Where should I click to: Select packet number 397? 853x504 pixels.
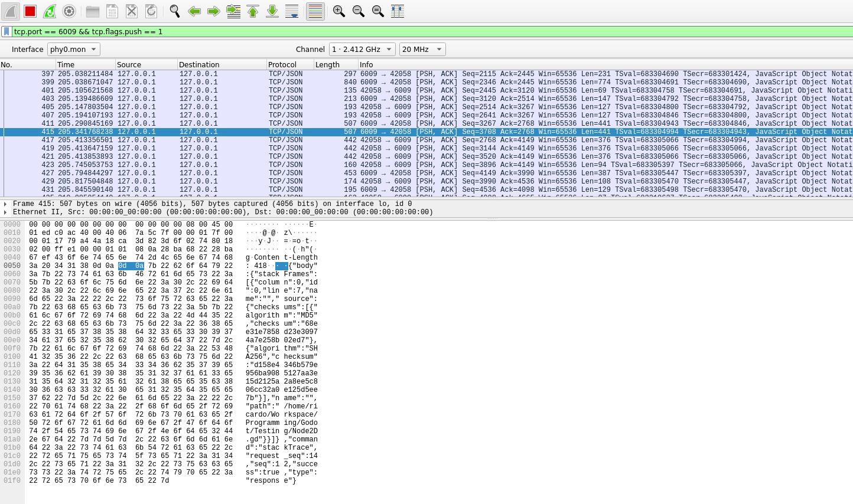click(x=426, y=74)
